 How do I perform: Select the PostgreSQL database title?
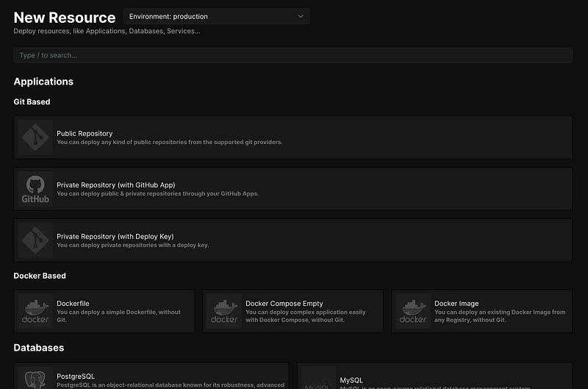[76, 376]
